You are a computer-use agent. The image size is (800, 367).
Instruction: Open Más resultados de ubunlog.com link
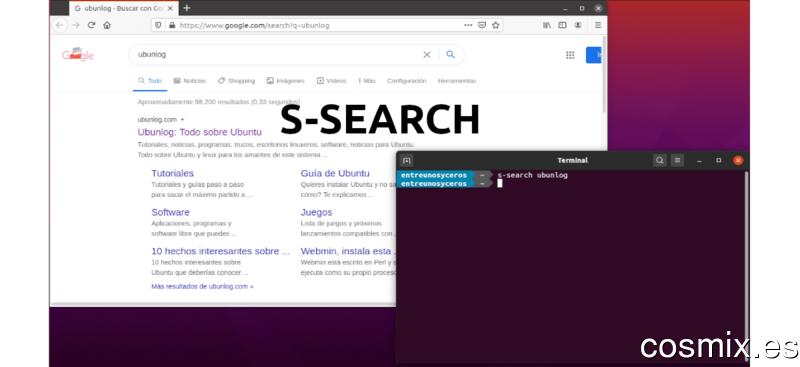coord(202,286)
